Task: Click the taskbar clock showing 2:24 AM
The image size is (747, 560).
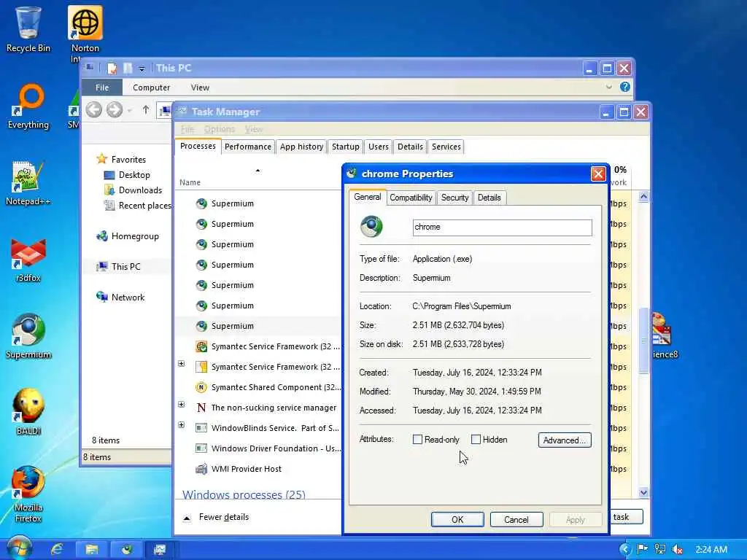Action: pos(711,550)
